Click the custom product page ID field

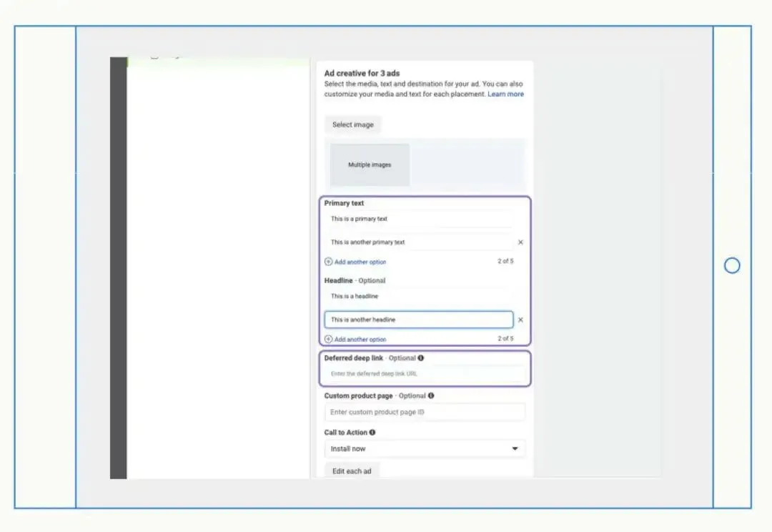pos(425,412)
